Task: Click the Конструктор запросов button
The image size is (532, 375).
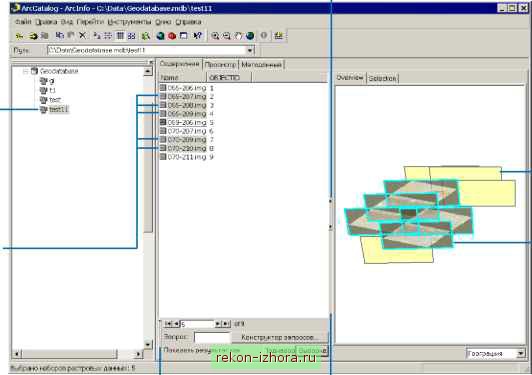Action: click(280, 337)
